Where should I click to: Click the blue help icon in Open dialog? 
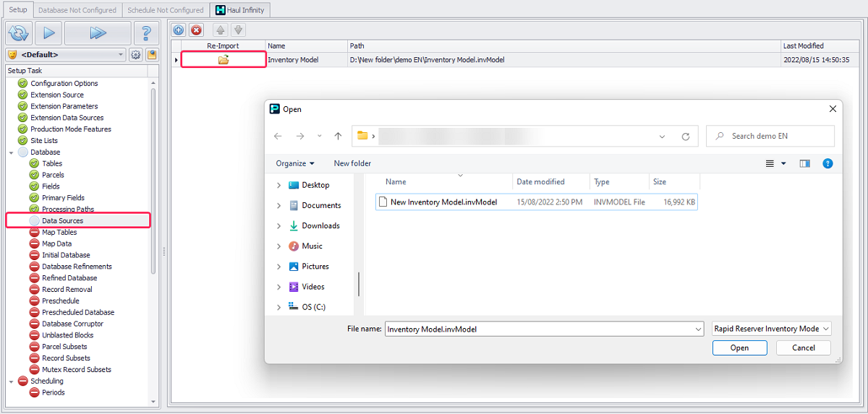click(828, 163)
